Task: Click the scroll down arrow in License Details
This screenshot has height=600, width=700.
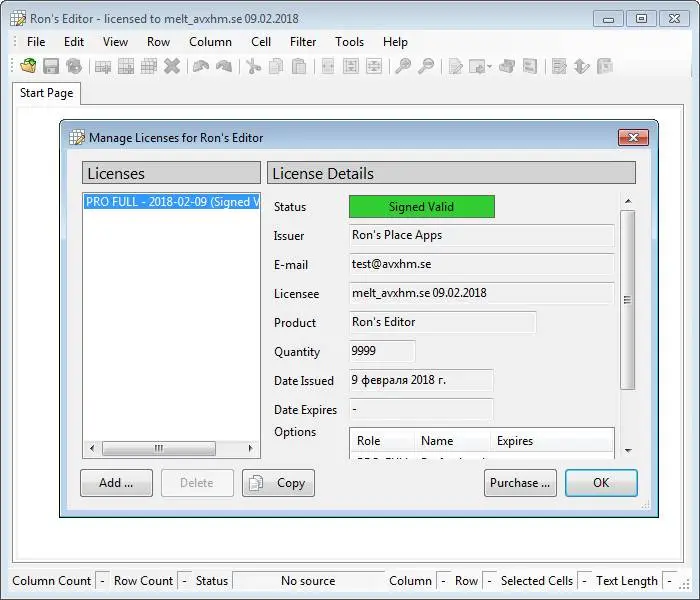Action: pyautogui.click(x=628, y=450)
